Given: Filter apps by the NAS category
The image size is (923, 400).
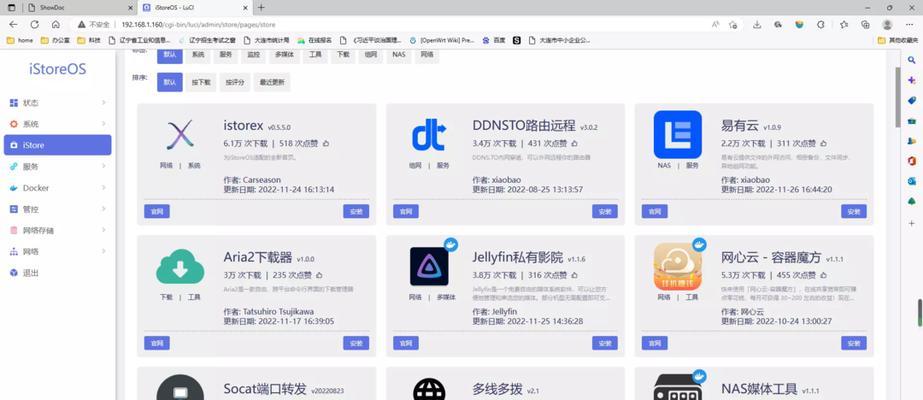Looking at the screenshot, I should pyautogui.click(x=399, y=55).
